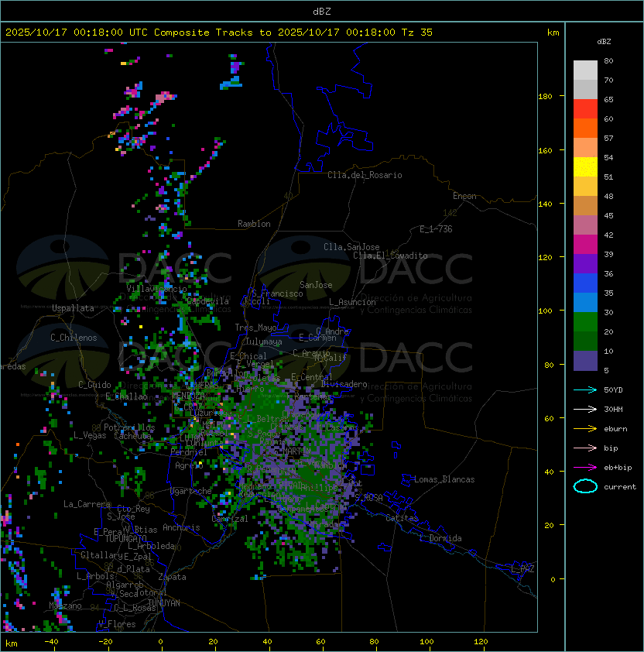This screenshot has height=652, width=644.
Task: Click the 'L_Dormida' map label
Action: tap(440, 538)
